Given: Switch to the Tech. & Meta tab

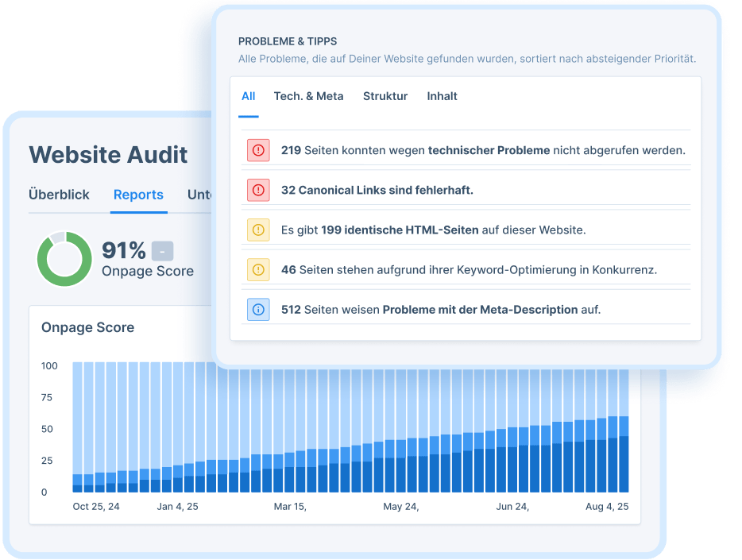Looking at the screenshot, I should pos(308,96).
